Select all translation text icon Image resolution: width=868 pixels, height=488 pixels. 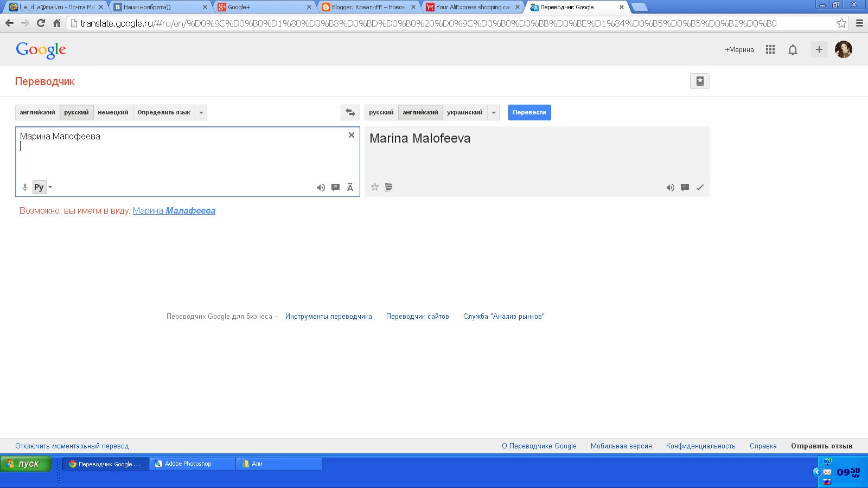point(389,187)
